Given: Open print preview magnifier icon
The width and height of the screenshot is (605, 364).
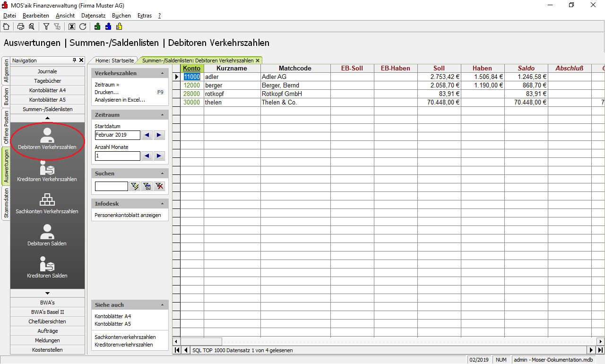Looking at the screenshot, I should point(32,26).
